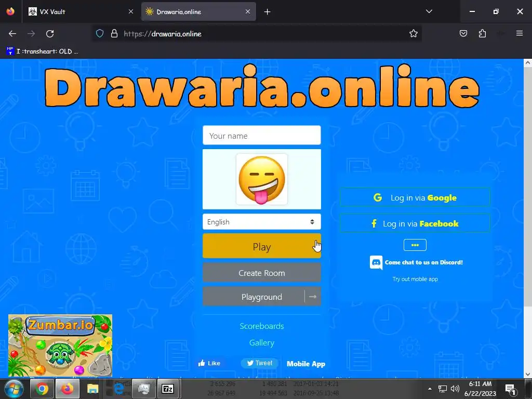Open the notification center icon
The height and width of the screenshot is (399, 532).
coord(510,389)
